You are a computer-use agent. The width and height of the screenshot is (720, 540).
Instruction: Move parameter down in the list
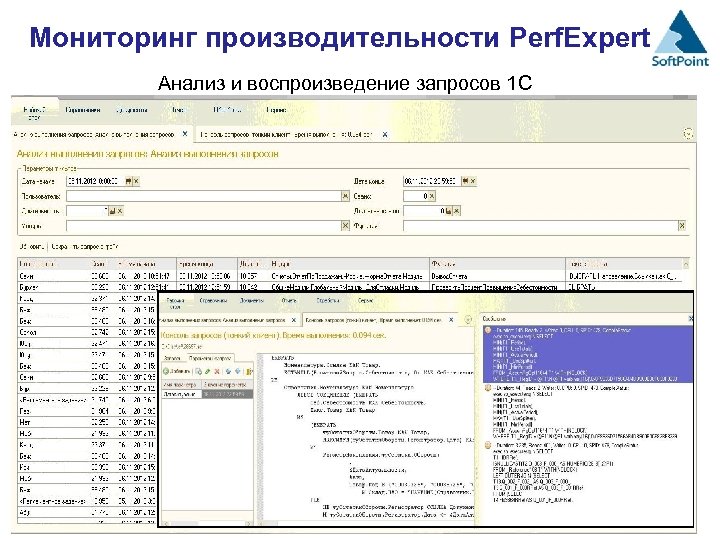point(237,371)
